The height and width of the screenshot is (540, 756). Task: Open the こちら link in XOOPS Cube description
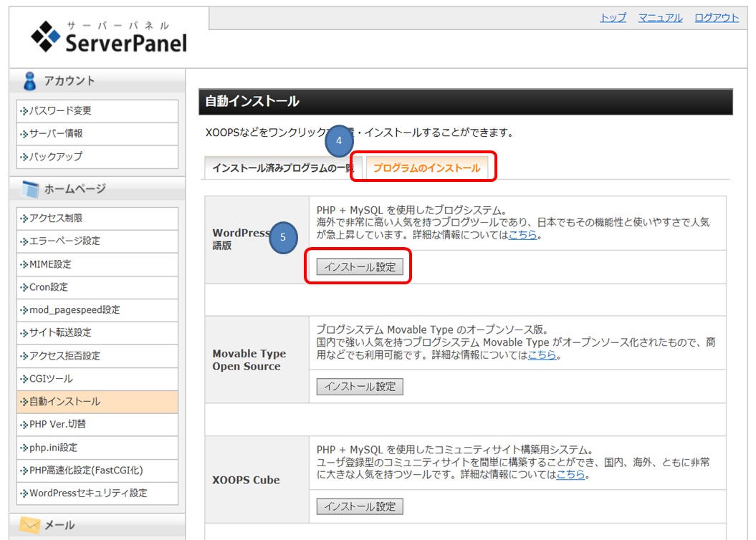click(x=570, y=475)
